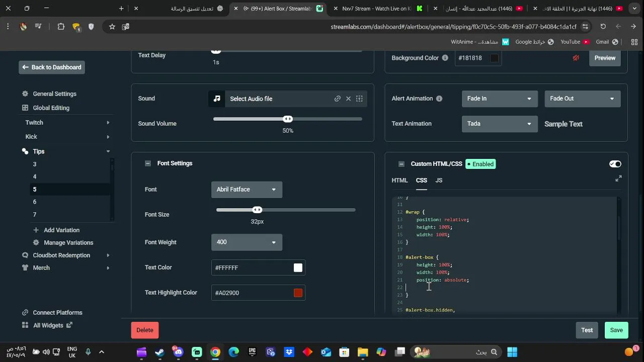Image resolution: width=644 pixels, height=362 pixels.
Task: Click the browser reload button
Action: [x=603, y=27]
